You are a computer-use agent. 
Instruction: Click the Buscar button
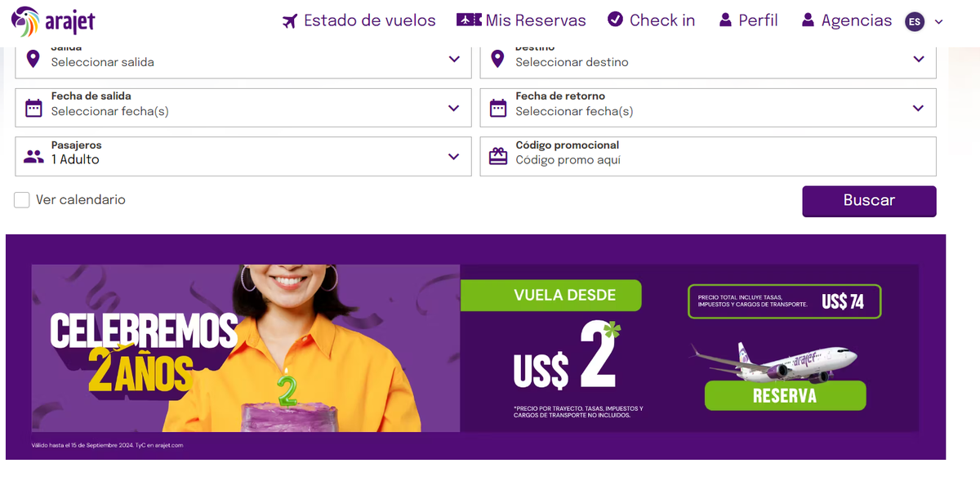point(869,201)
